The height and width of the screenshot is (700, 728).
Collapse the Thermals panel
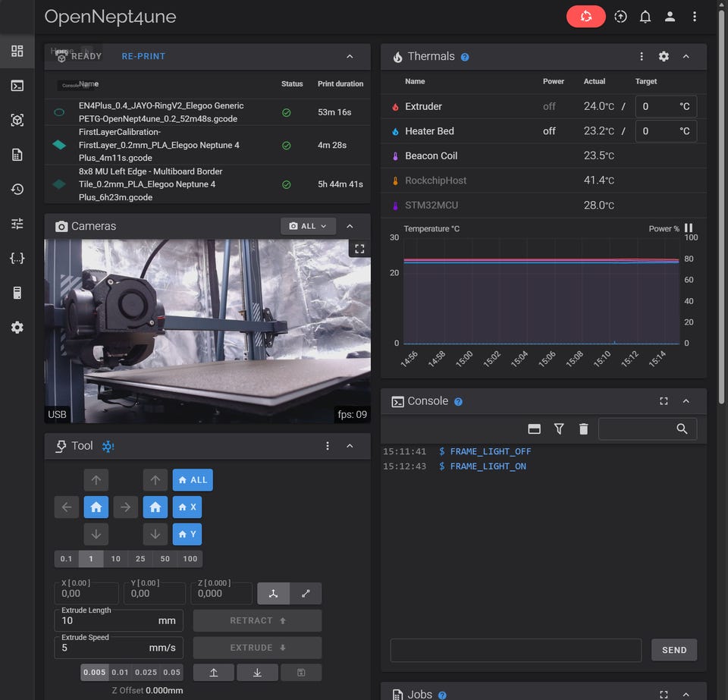point(686,57)
